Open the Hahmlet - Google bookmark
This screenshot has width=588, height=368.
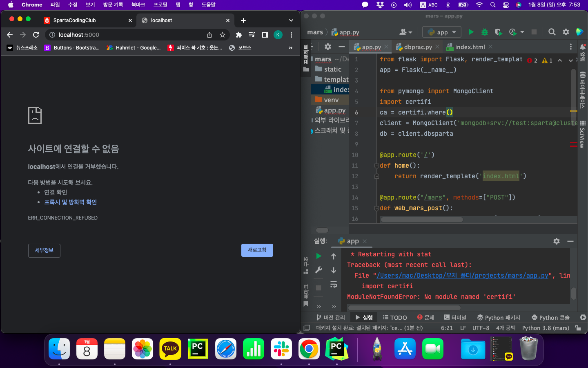tap(134, 48)
